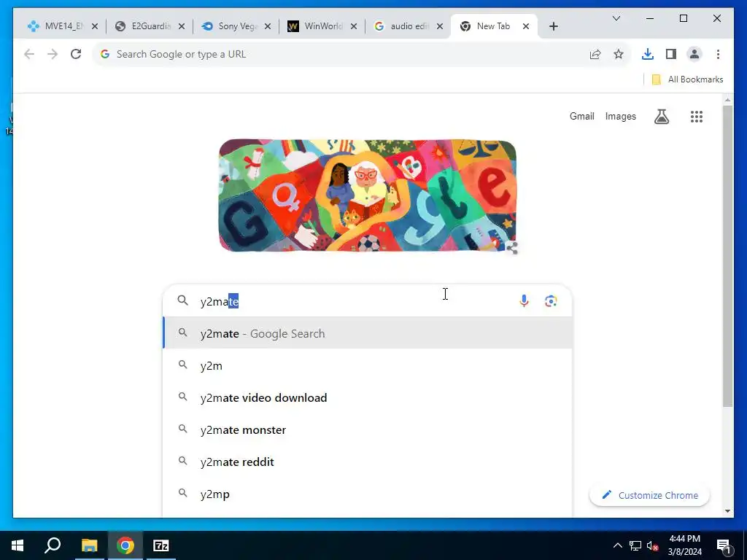Click the Customize Chrome button
This screenshot has width=747, height=560.
(x=649, y=495)
